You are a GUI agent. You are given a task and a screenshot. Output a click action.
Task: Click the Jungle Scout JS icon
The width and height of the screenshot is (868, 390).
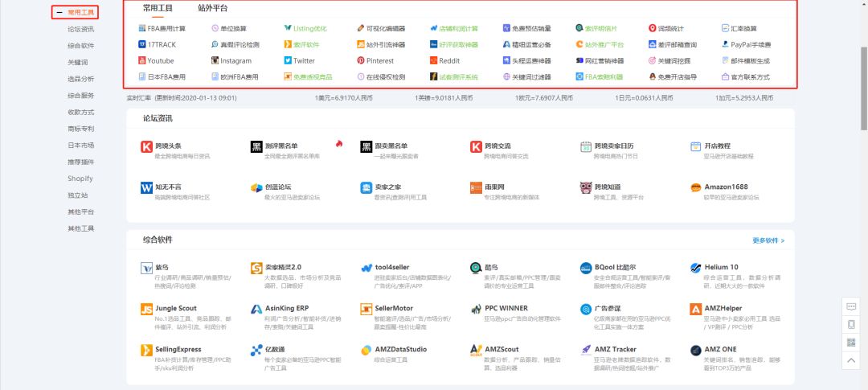pos(146,309)
